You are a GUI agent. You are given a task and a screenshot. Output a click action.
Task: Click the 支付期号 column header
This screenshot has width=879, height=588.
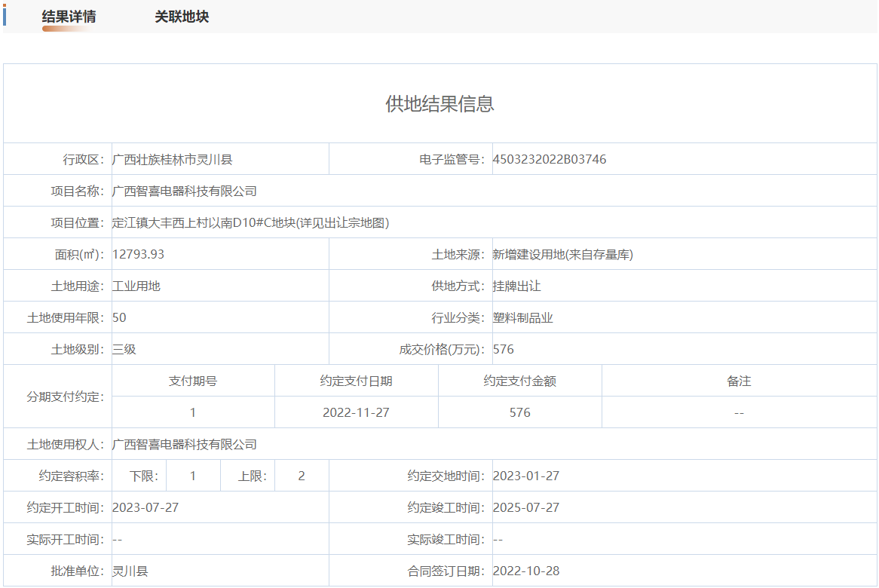point(193,381)
